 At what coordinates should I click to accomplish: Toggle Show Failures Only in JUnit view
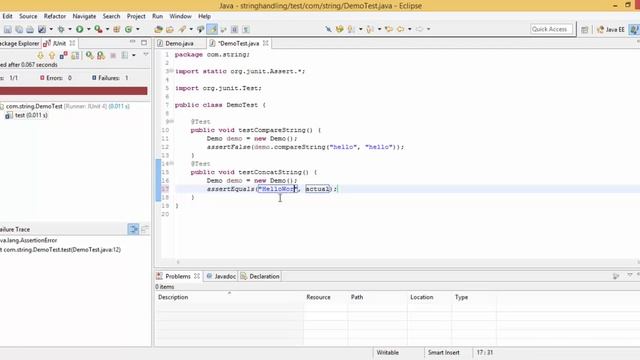pyautogui.click(x=63, y=56)
